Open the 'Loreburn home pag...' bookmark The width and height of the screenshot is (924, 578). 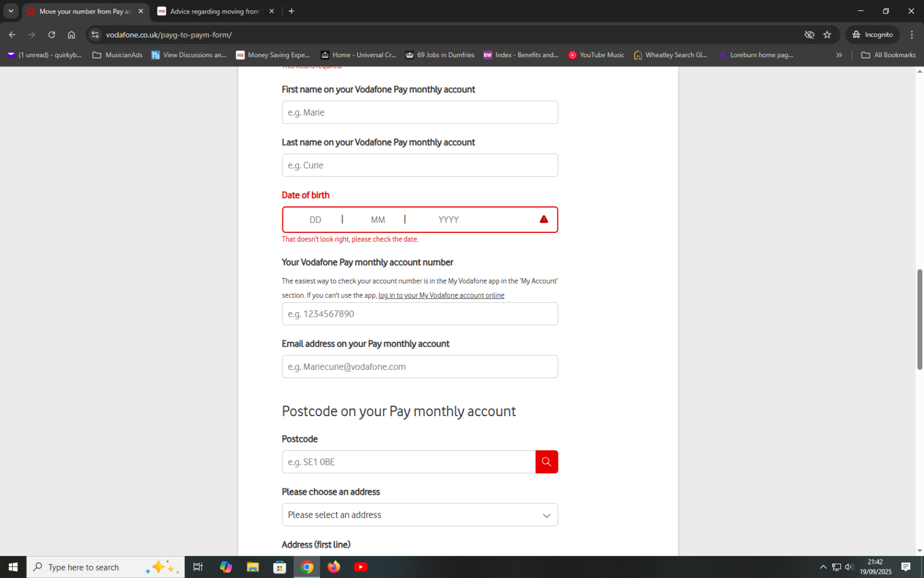point(755,55)
